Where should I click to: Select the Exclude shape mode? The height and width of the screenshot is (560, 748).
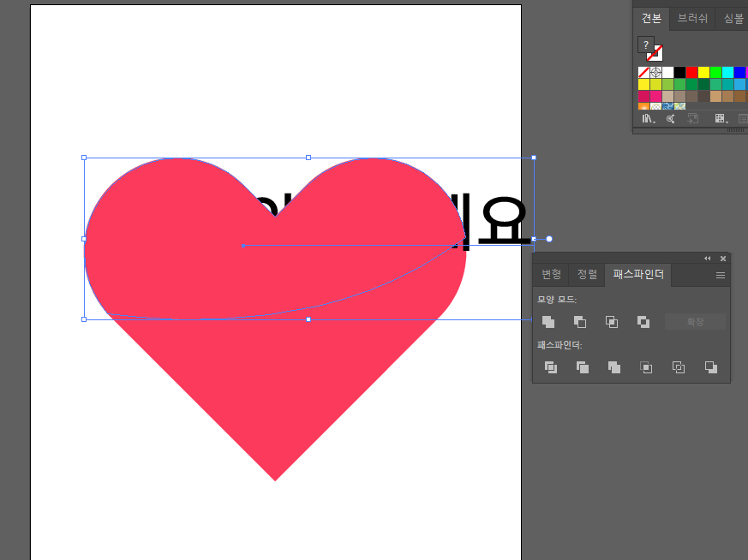643,321
